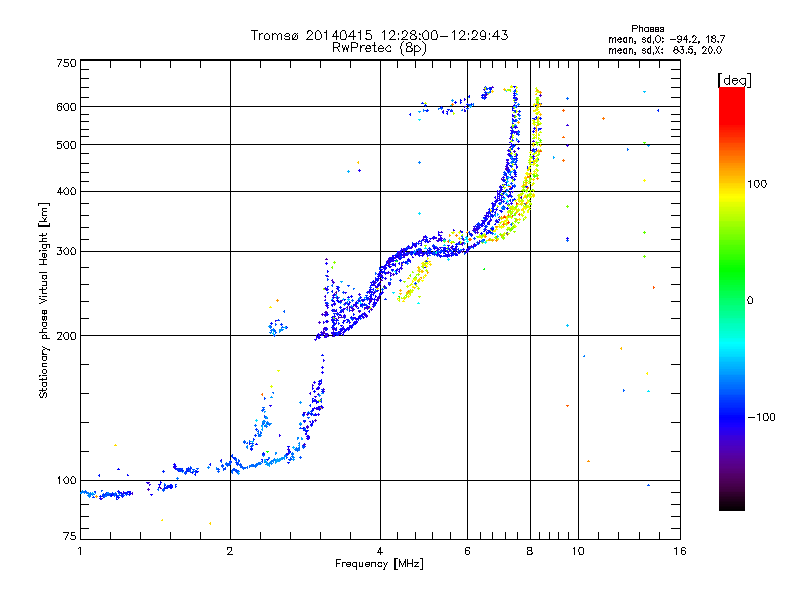Click the '600' y-axis tick label
Image resolution: width=800 pixels, height=600 pixels.
66,107
